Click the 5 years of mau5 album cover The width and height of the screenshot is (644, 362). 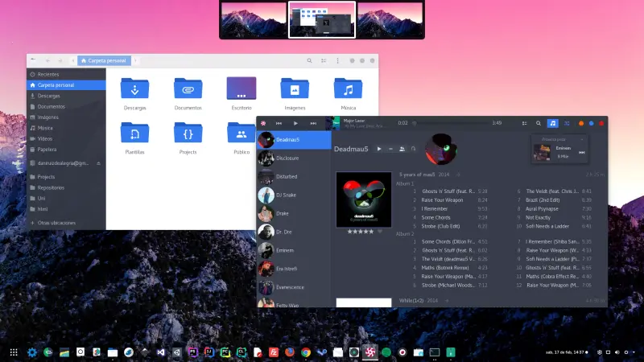click(364, 200)
